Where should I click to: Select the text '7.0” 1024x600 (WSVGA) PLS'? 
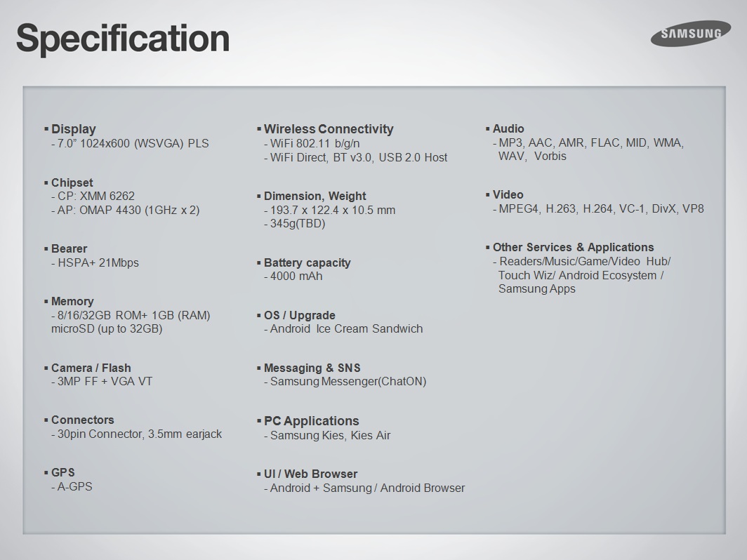pos(133,143)
